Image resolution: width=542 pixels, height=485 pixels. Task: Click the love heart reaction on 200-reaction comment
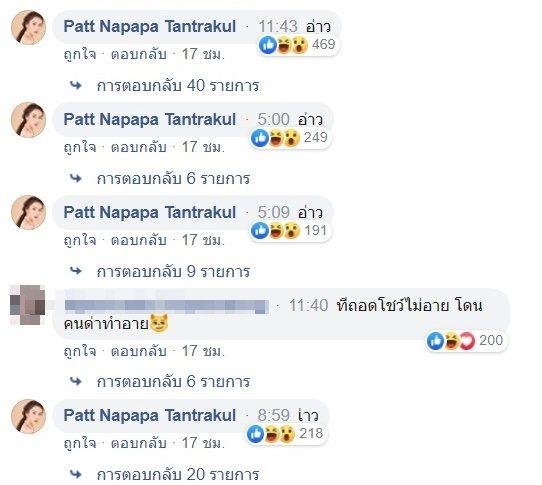466,341
